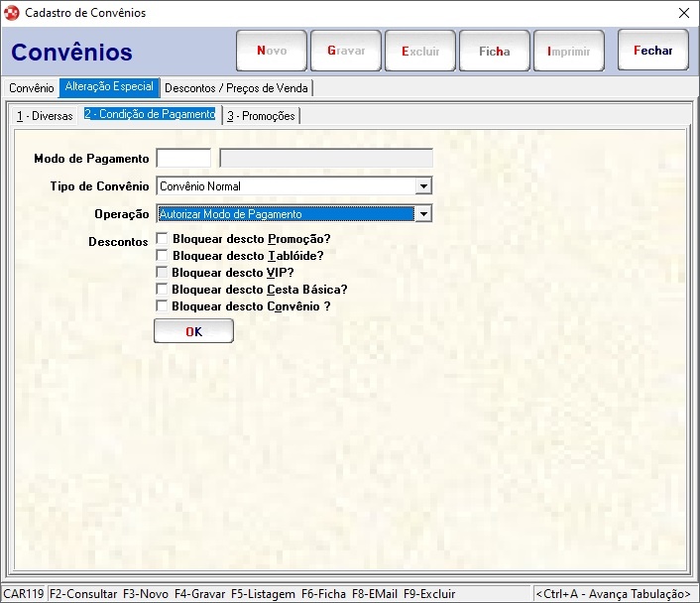Expand the Operação dropdown arrow

[x=423, y=214]
